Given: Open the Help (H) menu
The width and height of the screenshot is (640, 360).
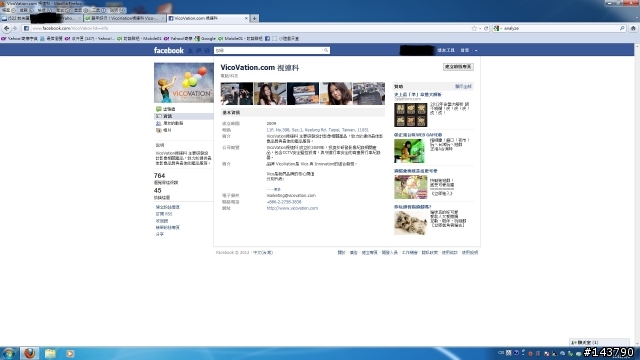Looking at the screenshot, I should tap(118, 10).
